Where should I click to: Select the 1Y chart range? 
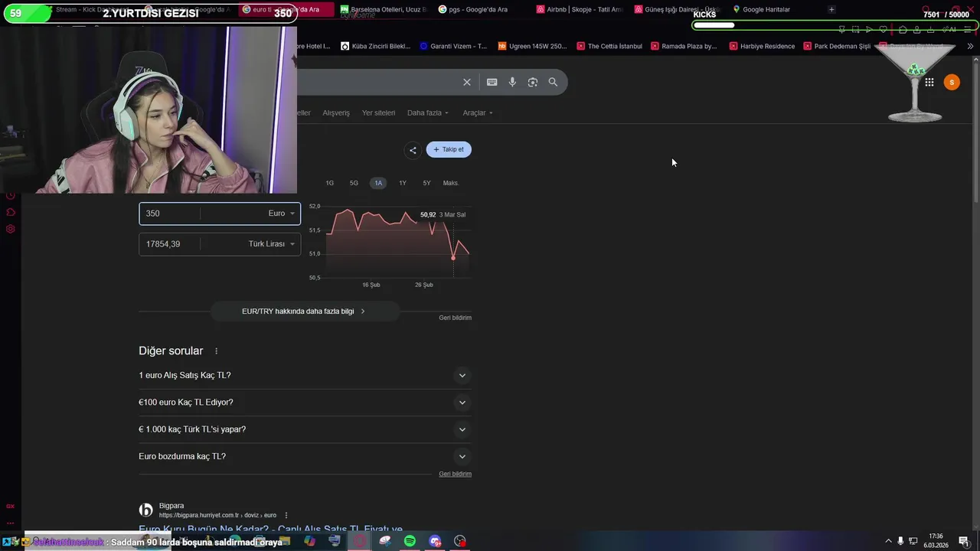tap(403, 184)
